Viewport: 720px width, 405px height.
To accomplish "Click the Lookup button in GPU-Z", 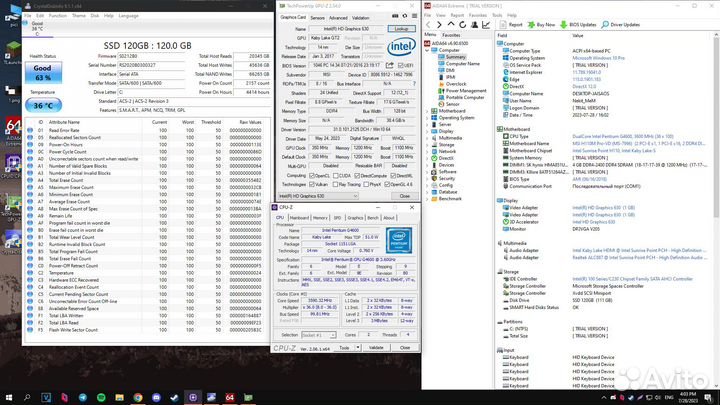I will (x=401, y=29).
